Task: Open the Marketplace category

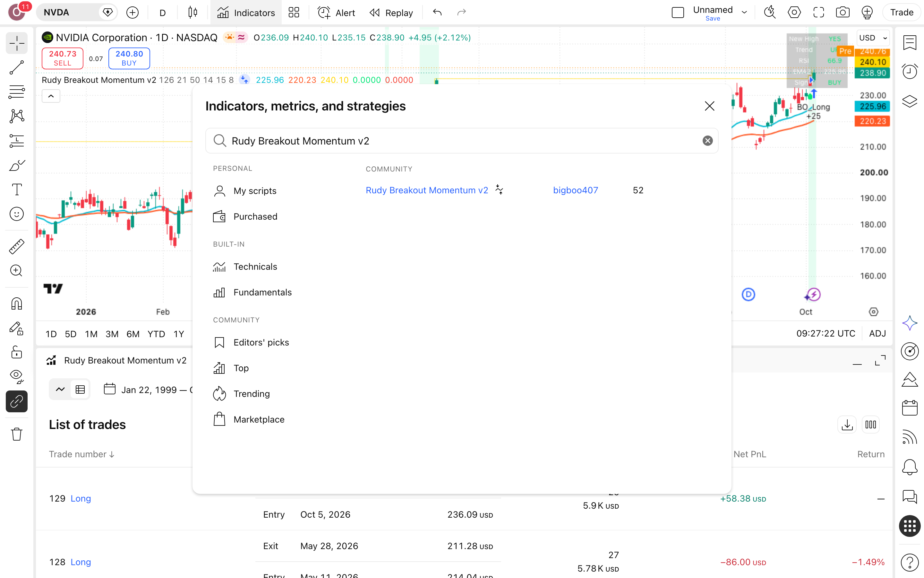Action: (249, 419)
